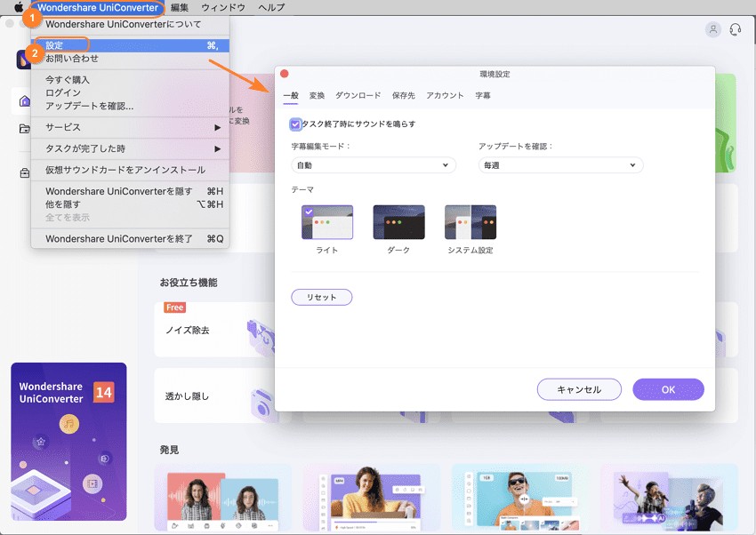Choose the ログイン menu item
Image resolution: width=756 pixels, height=535 pixels.
[130, 92]
